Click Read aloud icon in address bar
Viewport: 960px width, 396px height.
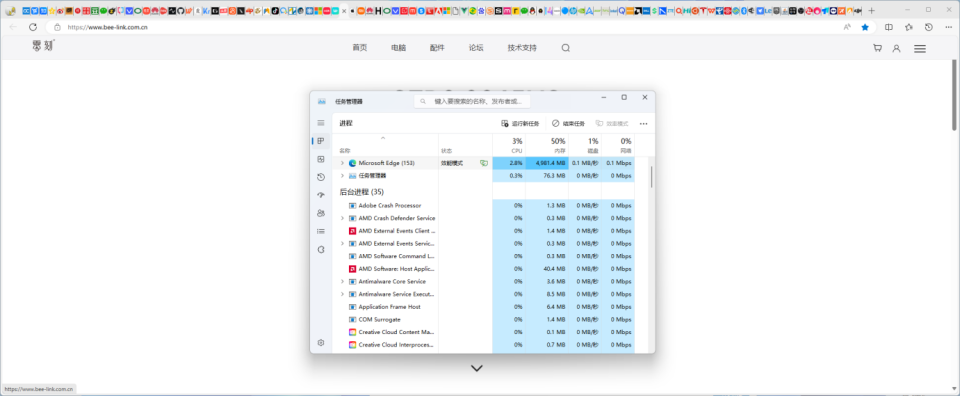(x=847, y=27)
